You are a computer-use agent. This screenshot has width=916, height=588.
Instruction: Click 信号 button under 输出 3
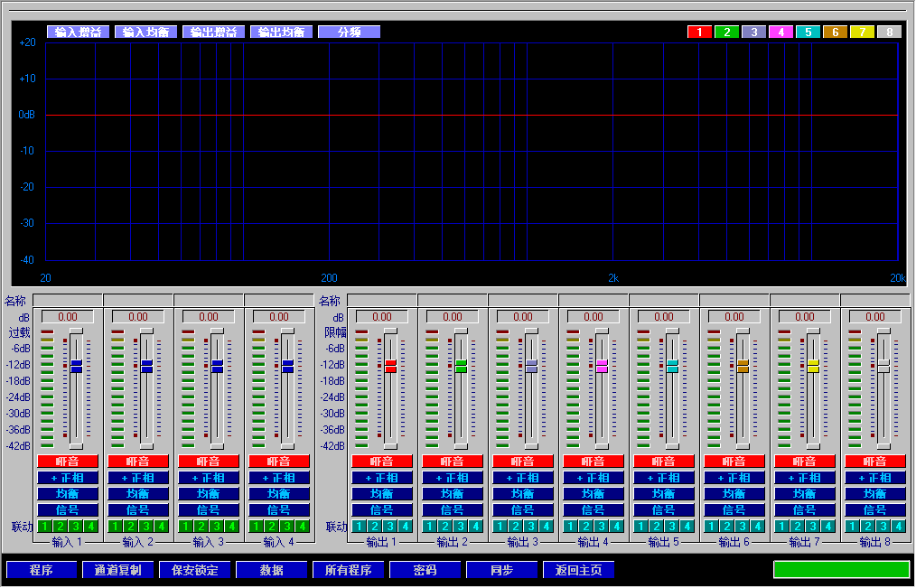(523, 510)
